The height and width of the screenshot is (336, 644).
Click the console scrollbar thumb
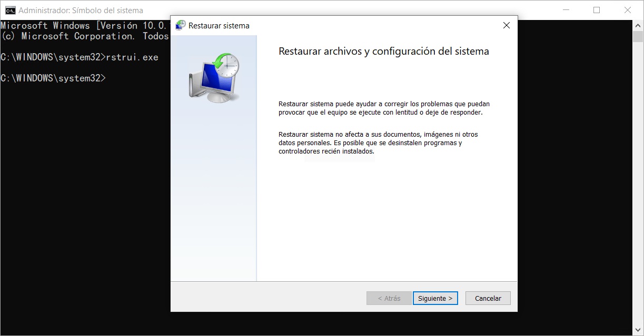coord(638,36)
